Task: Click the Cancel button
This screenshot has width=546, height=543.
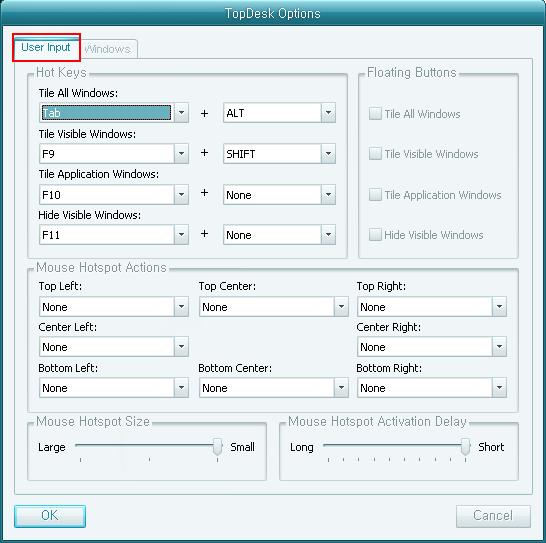Action: (493, 516)
